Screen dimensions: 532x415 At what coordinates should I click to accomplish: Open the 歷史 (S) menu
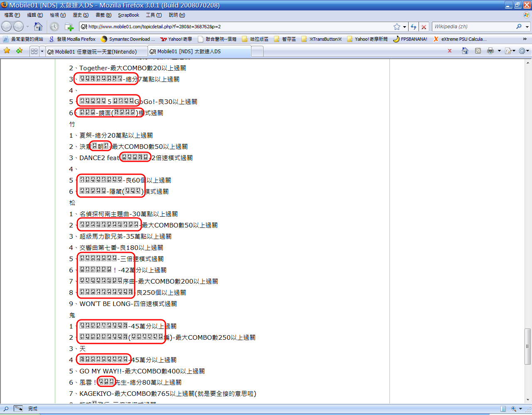click(x=81, y=15)
